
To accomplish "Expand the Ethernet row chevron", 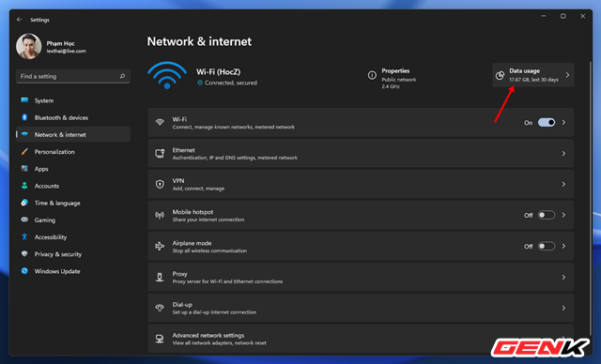I will click(563, 154).
